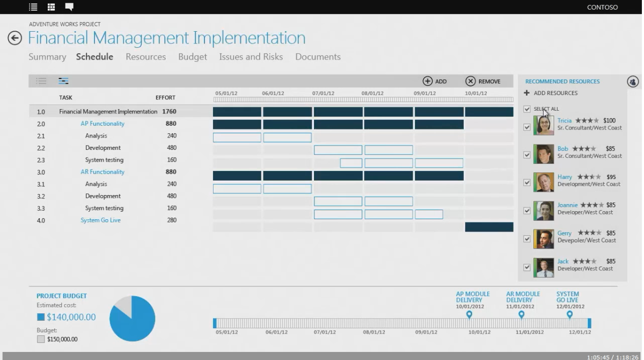
Task: Click the gray budget color swatch
Action: (x=41, y=340)
